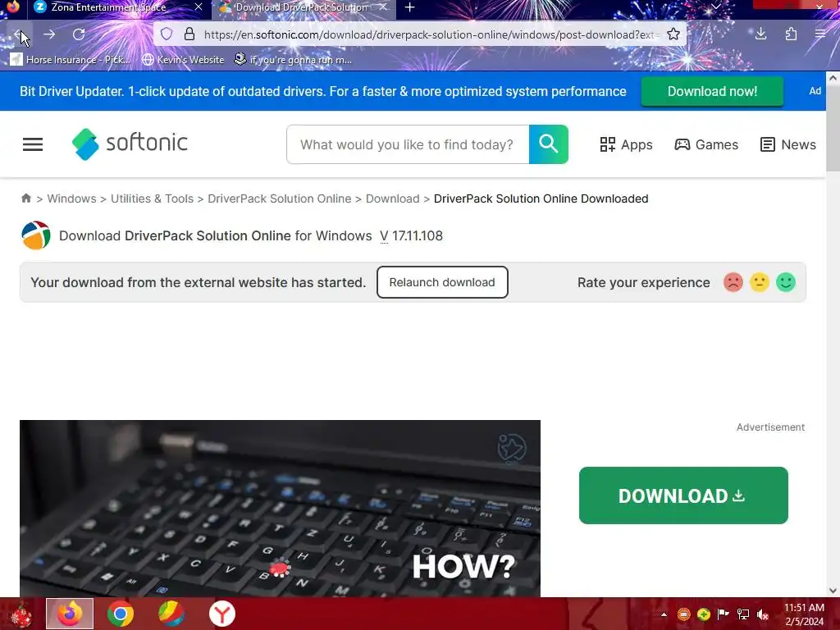Open the Games section
The width and height of the screenshot is (840, 630).
[706, 144]
